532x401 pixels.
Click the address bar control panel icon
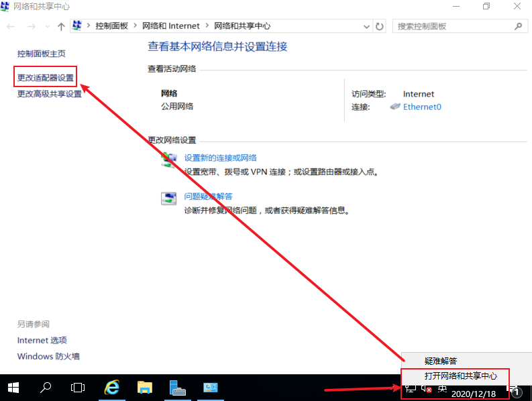77,25
